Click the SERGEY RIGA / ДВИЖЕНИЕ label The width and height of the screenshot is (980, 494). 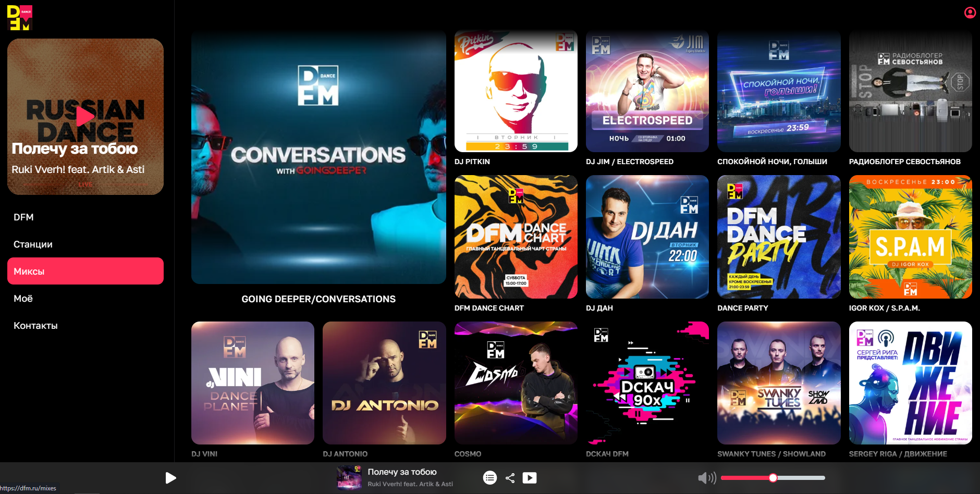[x=898, y=454]
